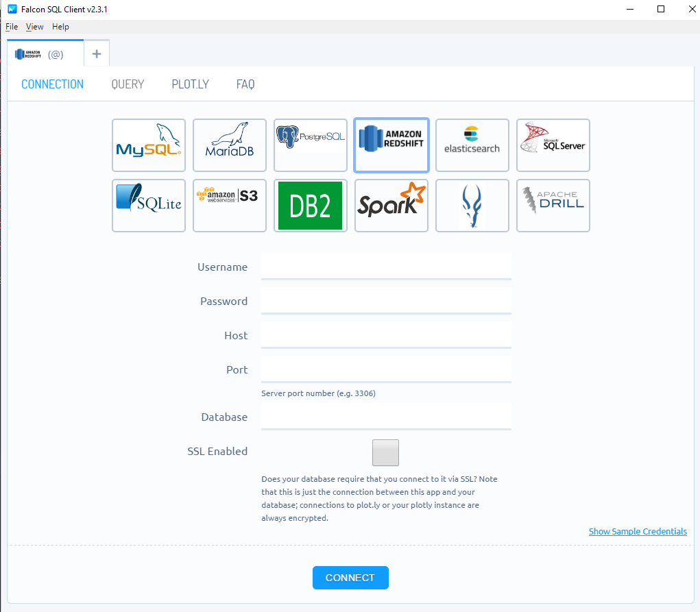Open the PLOT.LY tab

190,84
